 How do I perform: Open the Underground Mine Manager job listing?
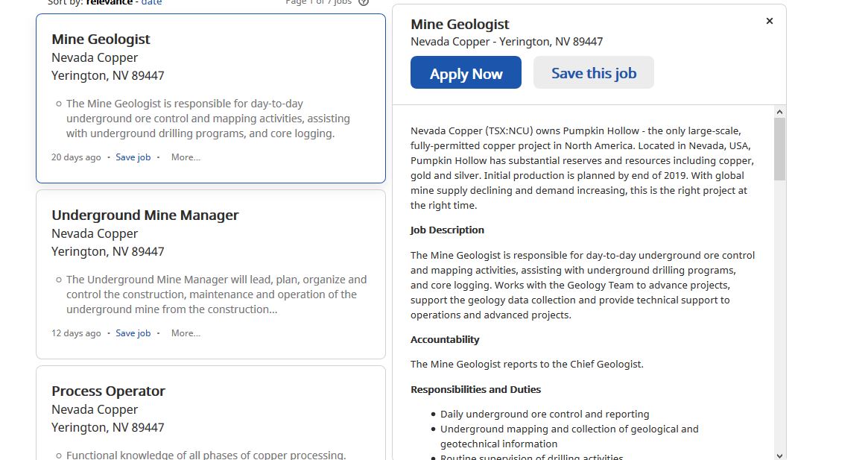[145, 215]
